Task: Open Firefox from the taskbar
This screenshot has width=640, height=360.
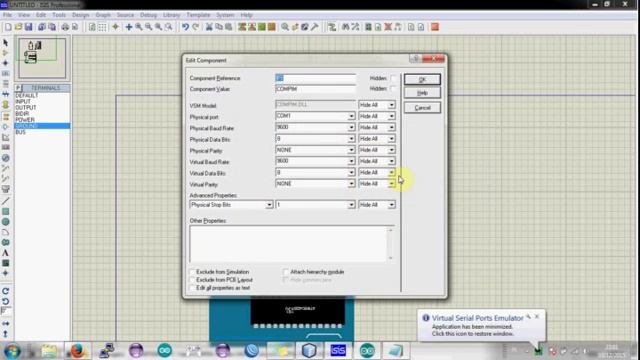Action: (x=77, y=350)
